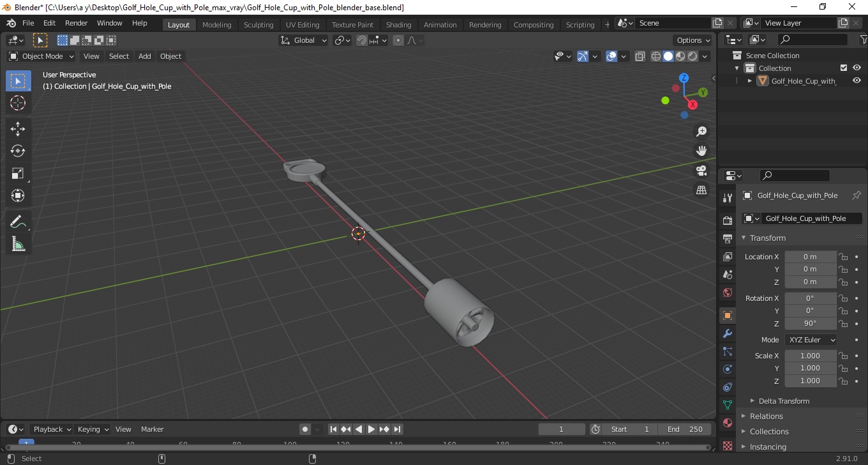Screen dimensions: 868x465
Task: Play the animation forward
Action: [x=371, y=429]
